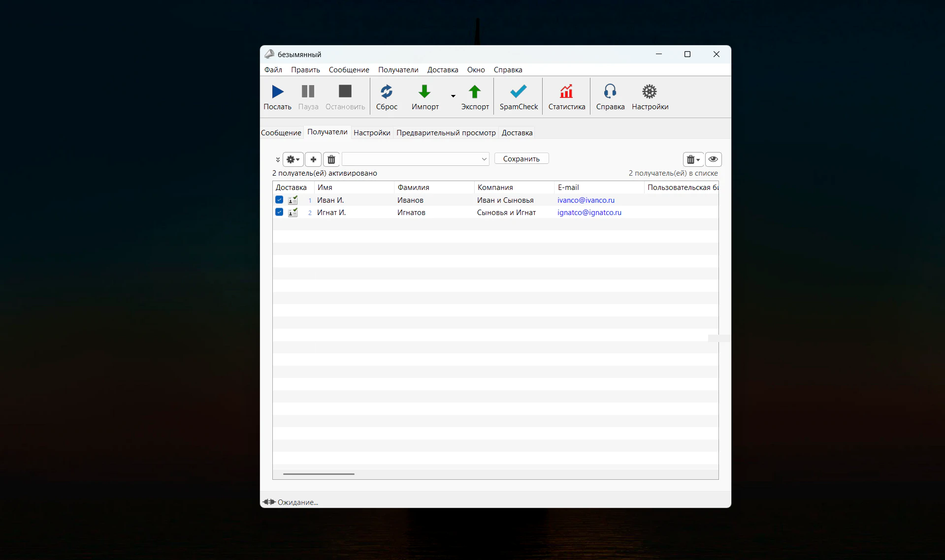Image resolution: width=945 pixels, height=560 pixels.
Task: Select company cell "Сыновья и Игнат"
Action: point(506,213)
